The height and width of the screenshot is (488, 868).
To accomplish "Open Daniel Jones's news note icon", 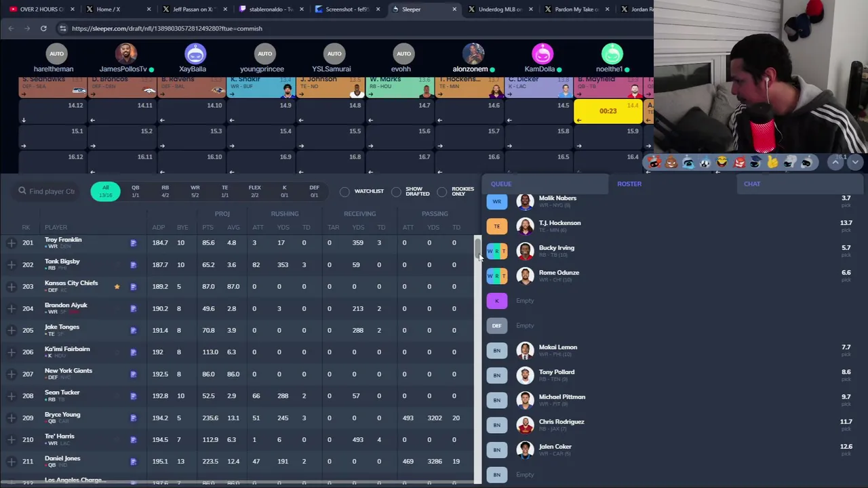I will pyautogui.click(x=133, y=461).
